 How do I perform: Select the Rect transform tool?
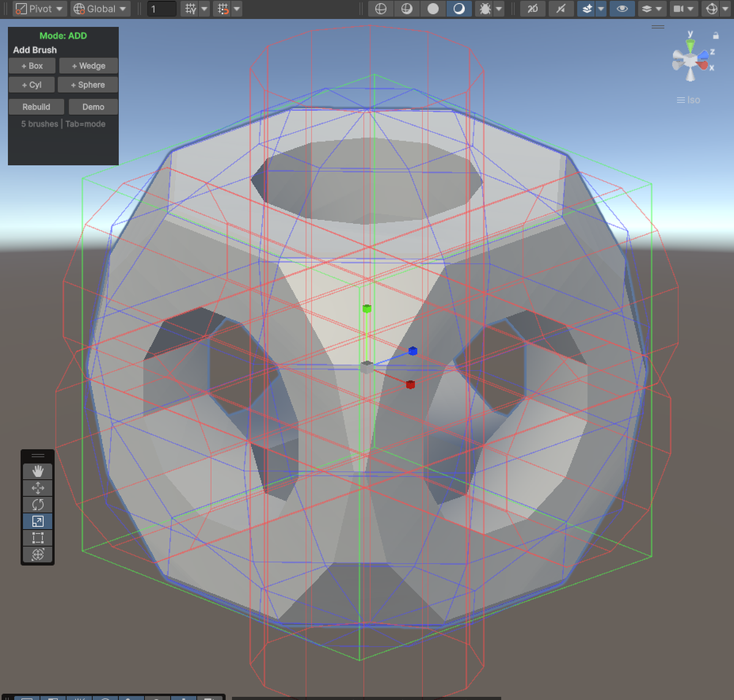(x=37, y=537)
